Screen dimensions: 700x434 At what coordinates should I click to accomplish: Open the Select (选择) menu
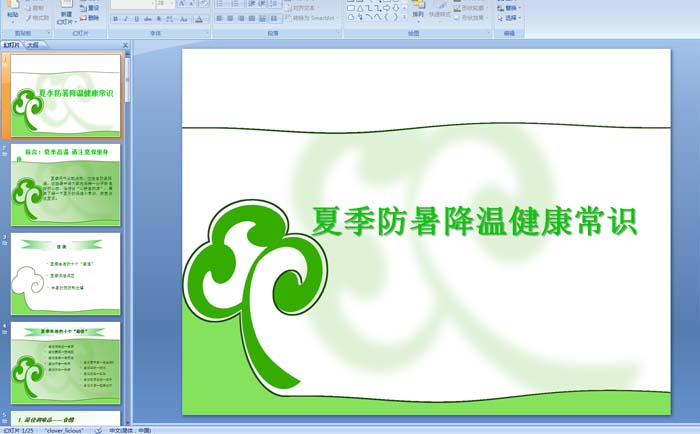tap(508, 18)
